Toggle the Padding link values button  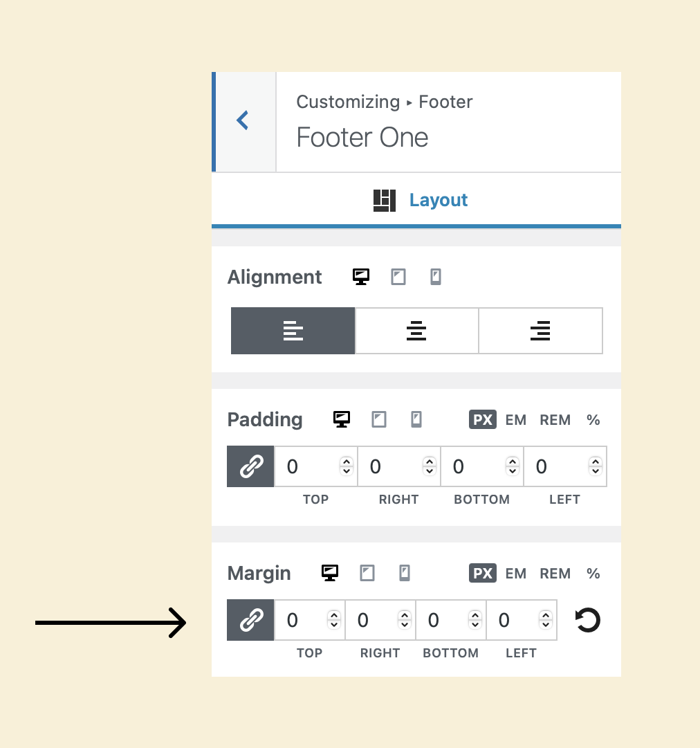(251, 466)
